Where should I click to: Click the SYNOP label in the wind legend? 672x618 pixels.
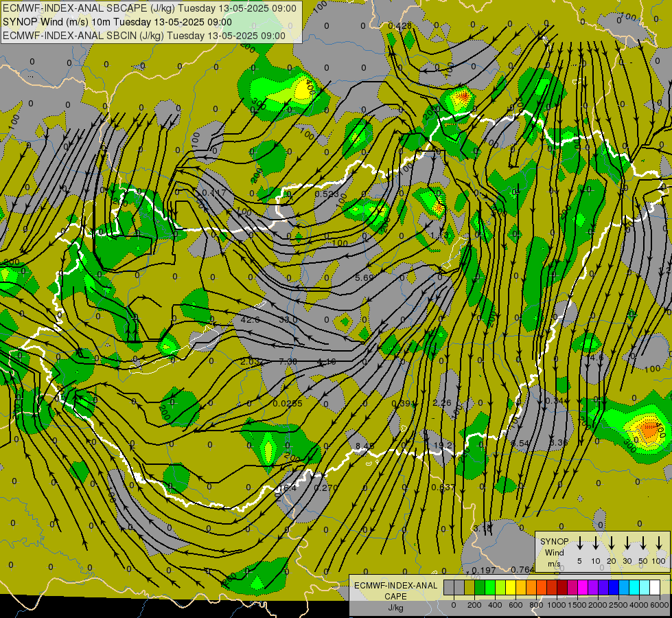tap(554, 542)
